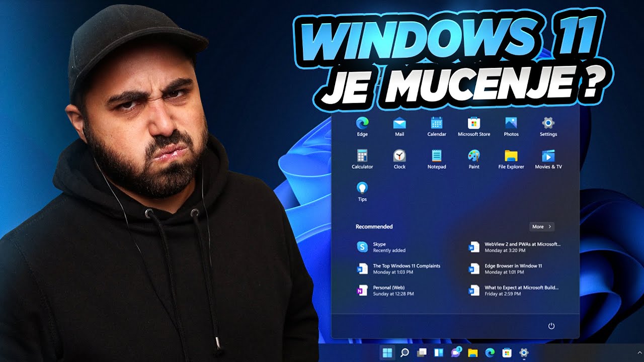
Task: Open the Calendar app
Action: pos(437,126)
